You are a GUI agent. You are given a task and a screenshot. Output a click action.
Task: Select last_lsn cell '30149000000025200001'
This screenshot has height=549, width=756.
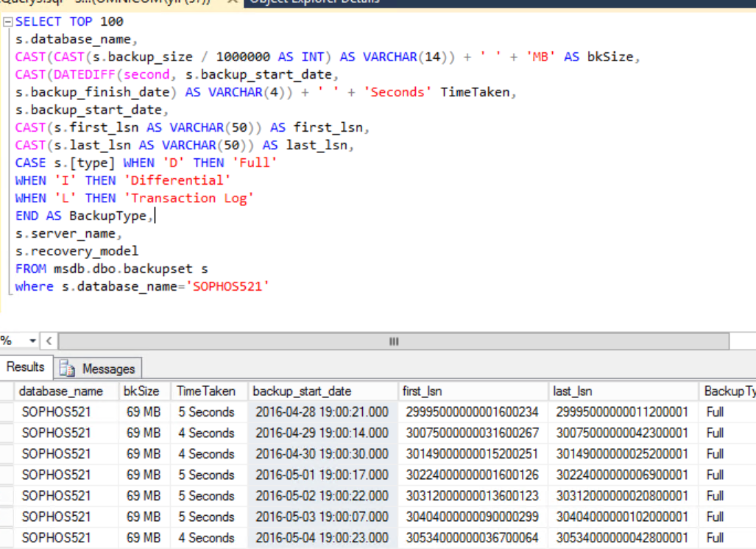point(623,454)
